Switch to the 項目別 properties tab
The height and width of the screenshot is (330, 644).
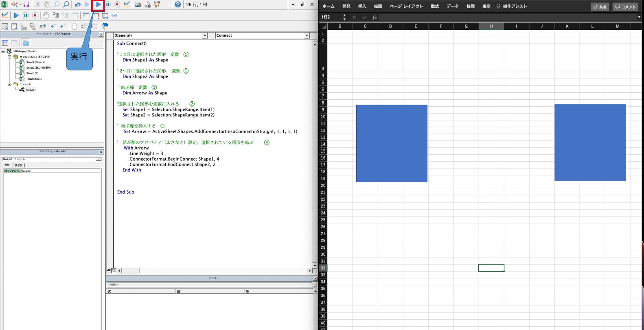[x=19, y=165]
